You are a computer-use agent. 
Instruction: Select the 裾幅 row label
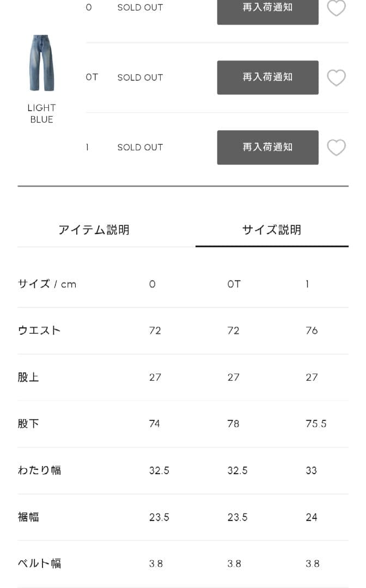pyautogui.click(x=28, y=517)
